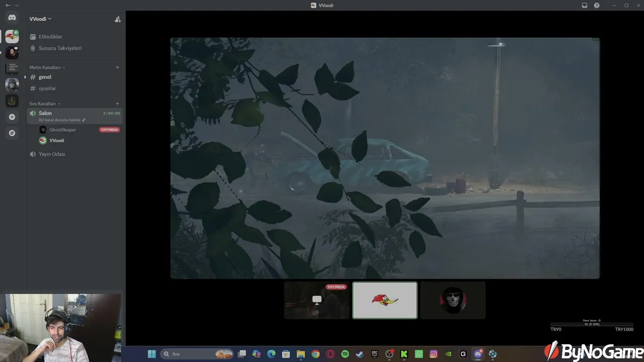Select the Woody Woodpecker server icon in the server list

(x=12, y=36)
